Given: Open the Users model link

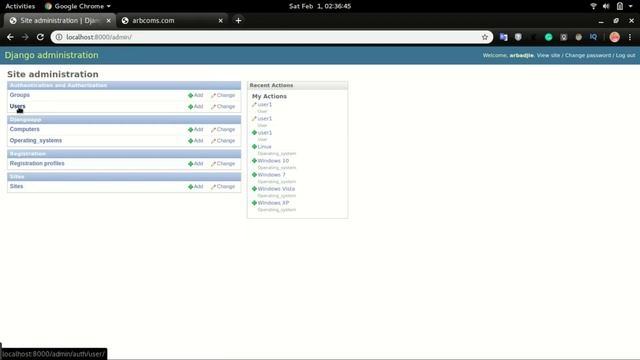Looking at the screenshot, I should (x=18, y=106).
